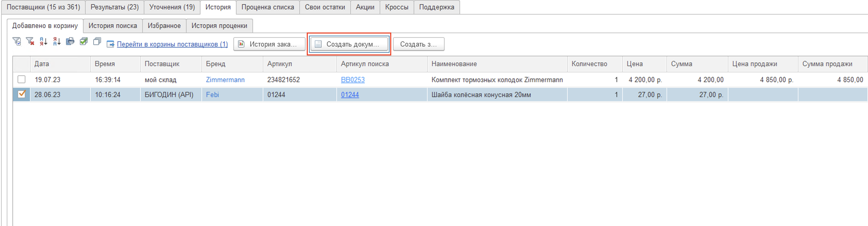Image resolution: width=868 pixels, height=226 pixels.
Task: Click the sum cell 27,00 р.
Action: [x=697, y=95]
